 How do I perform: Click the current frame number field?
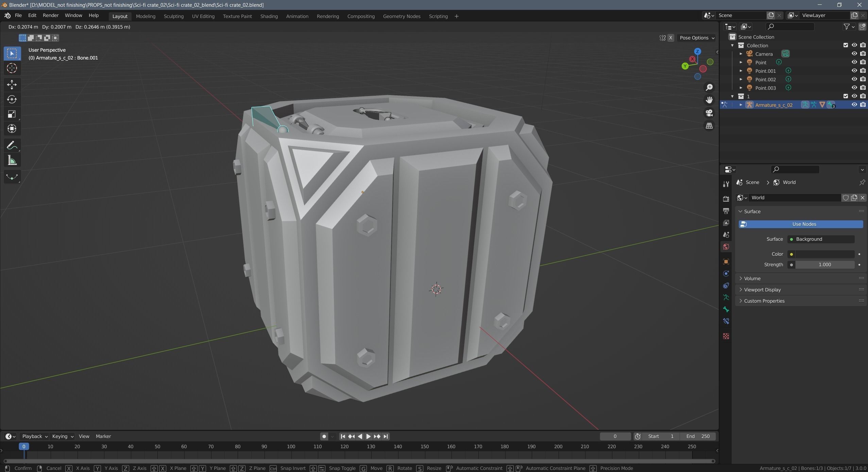click(615, 436)
